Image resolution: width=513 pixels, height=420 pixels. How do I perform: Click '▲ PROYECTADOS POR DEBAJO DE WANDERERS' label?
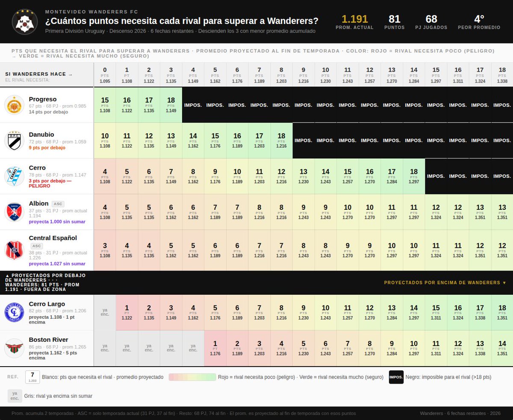45,278
